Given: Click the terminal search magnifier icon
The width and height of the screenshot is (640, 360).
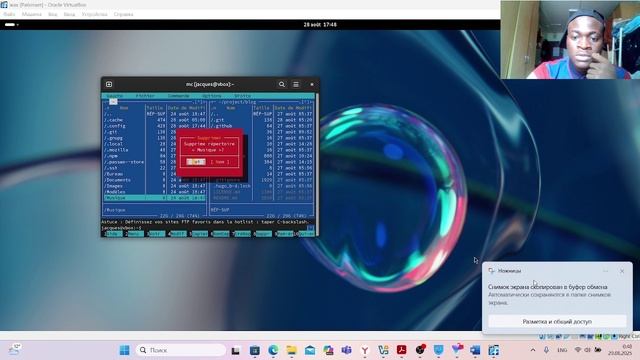Looking at the screenshot, I should coord(282,84).
